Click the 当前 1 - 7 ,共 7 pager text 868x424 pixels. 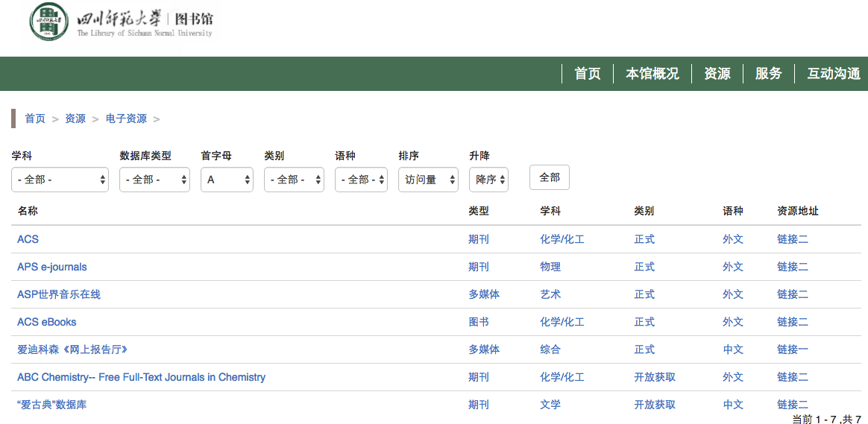click(826, 419)
